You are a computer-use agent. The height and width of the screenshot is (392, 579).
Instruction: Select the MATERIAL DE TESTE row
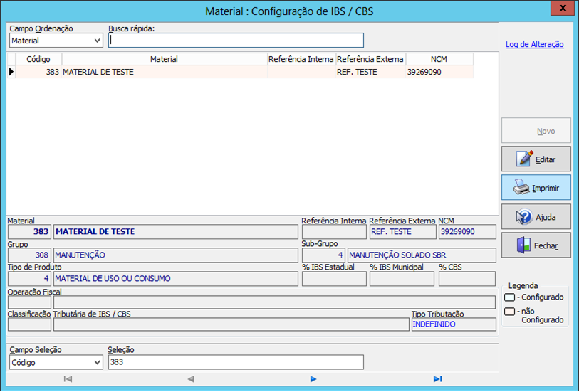[x=164, y=72]
